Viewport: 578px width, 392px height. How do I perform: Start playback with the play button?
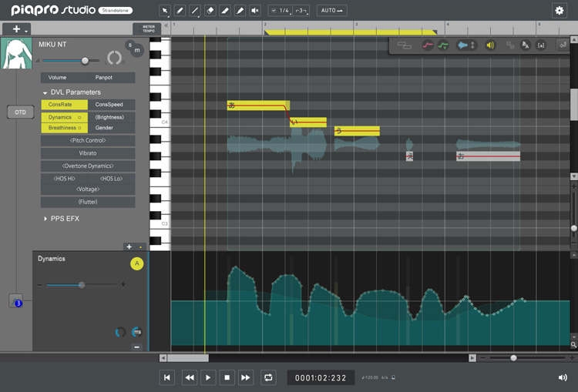point(208,377)
